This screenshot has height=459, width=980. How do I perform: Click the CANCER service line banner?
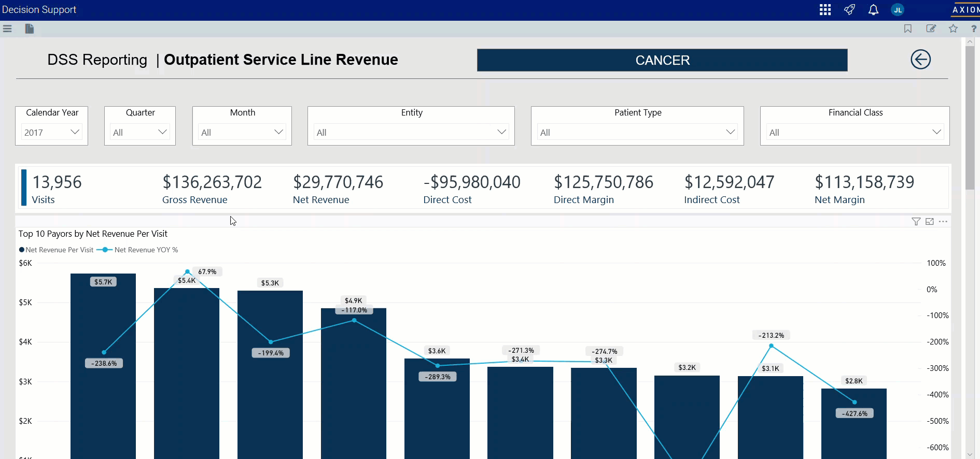(x=662, y=60)
